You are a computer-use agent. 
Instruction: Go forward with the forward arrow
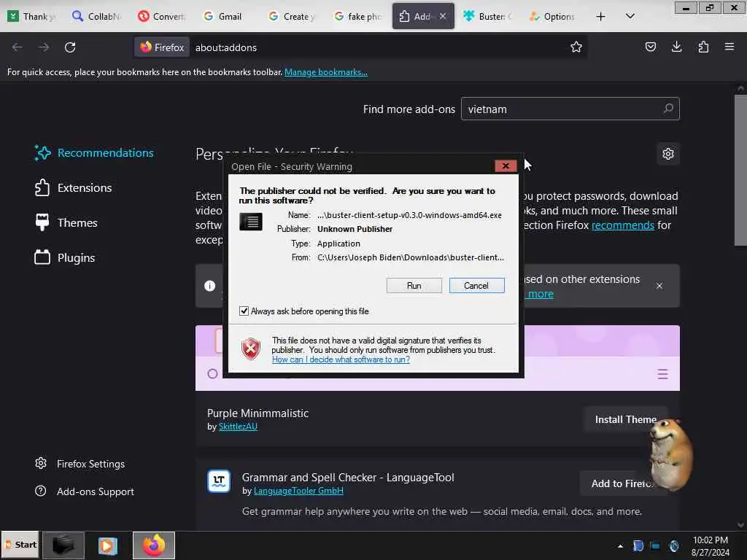43,47
